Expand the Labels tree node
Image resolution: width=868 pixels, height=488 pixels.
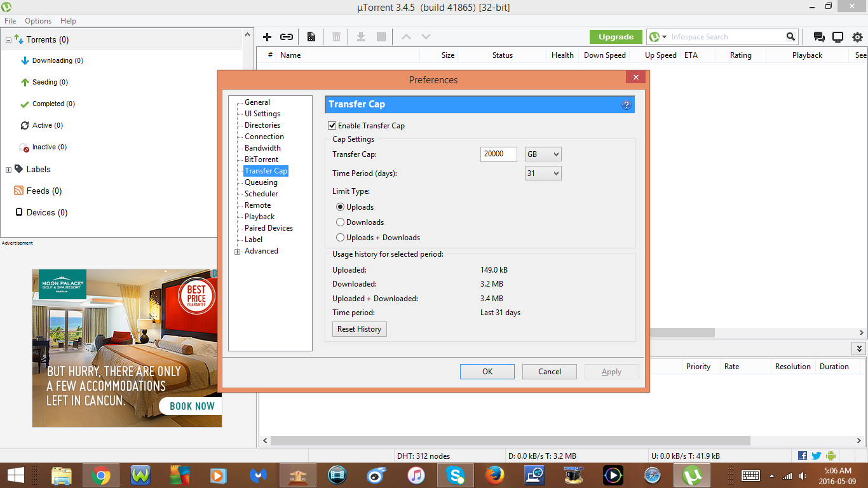(8, 170)
